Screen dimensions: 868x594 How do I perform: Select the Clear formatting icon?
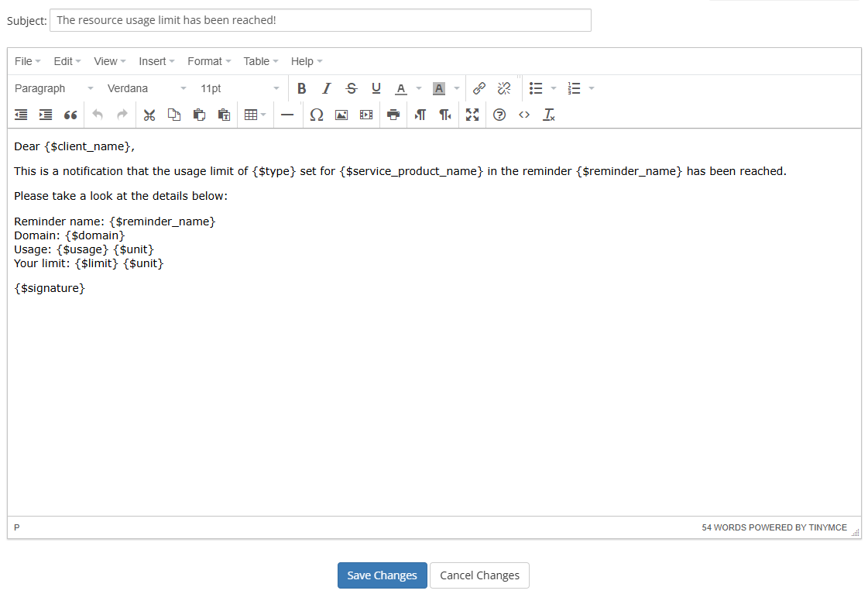549,115
